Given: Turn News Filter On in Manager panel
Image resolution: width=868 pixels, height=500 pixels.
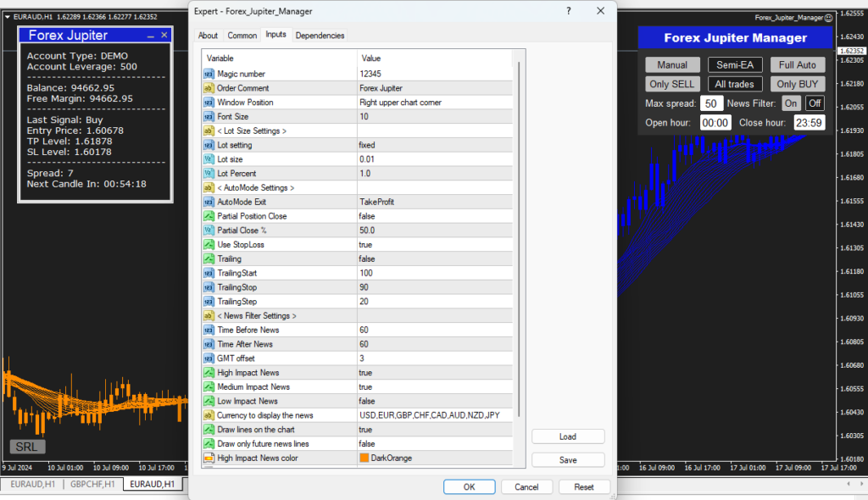Looking at the screenshot, I should (x=791, y=103).
